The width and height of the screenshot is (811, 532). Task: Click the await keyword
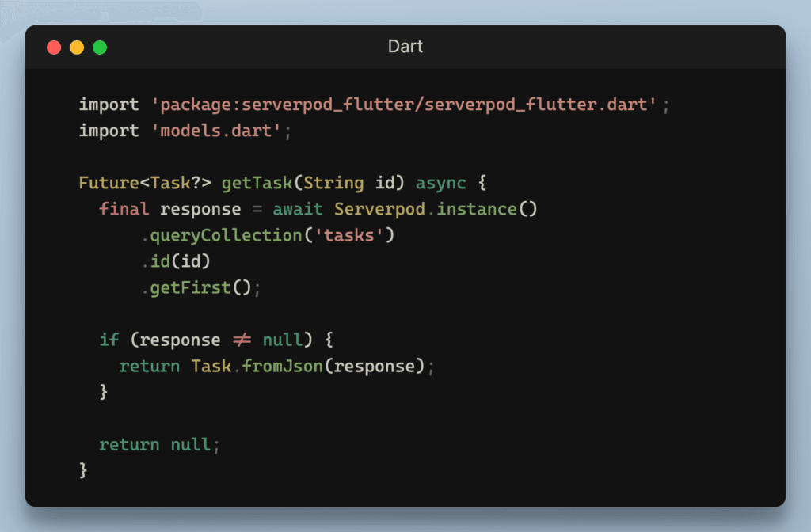pyautogui.click(x=298, y=209)
